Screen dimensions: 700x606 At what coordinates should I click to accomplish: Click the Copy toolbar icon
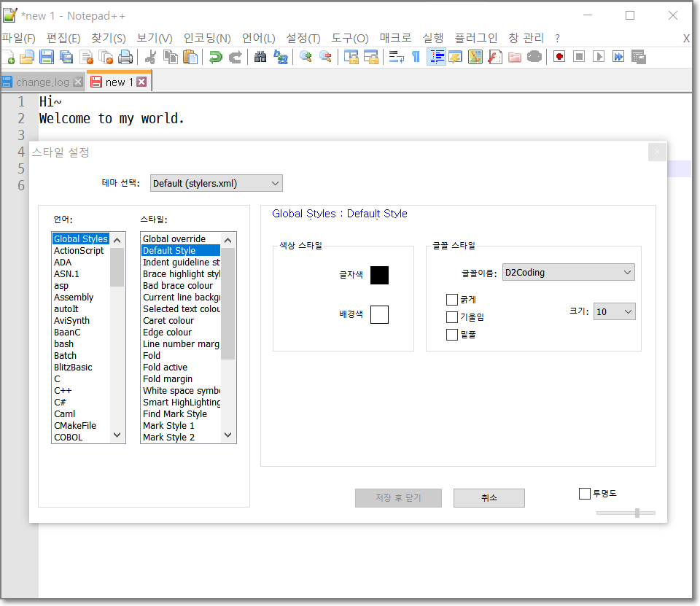coord(171,57)
